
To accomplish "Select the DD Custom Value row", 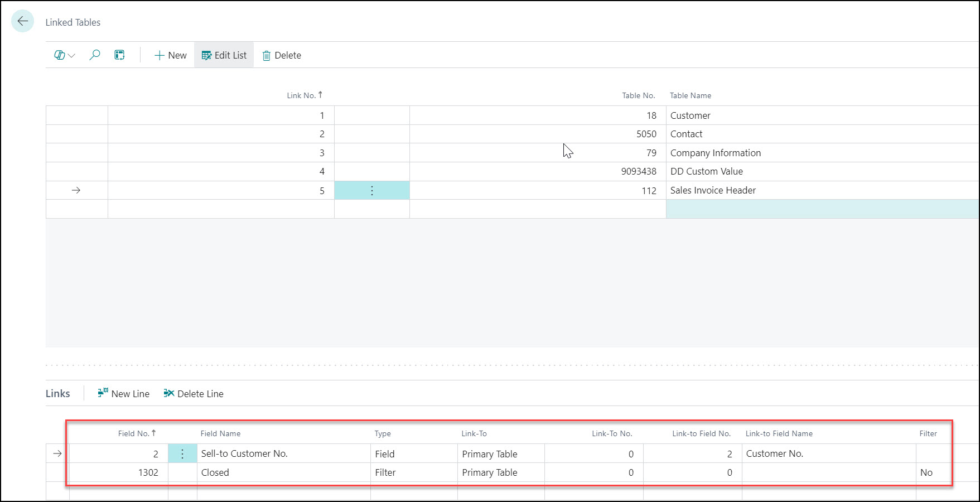I will tap(706, 171).
